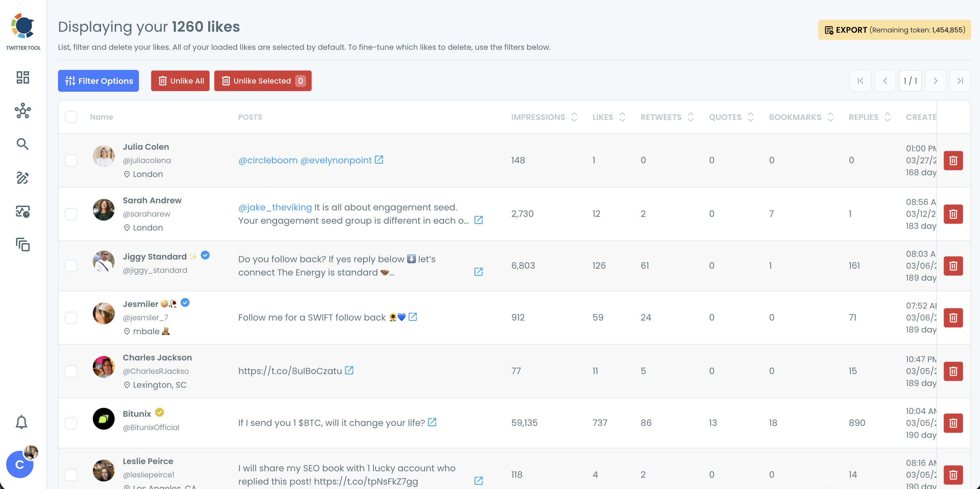Open the search magnifier icon in sidebar
Screen dimensions: 980x489
click(x=23, y=144)
